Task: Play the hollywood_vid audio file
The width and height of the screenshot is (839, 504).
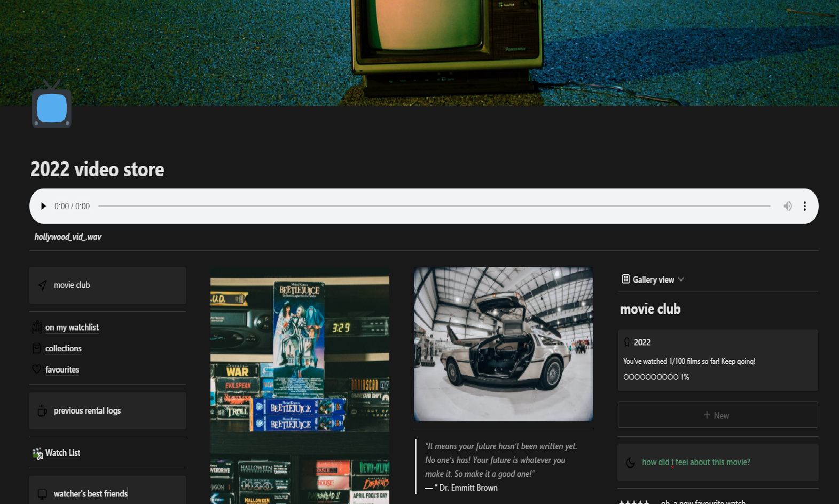Action: [x=44, y=206]
